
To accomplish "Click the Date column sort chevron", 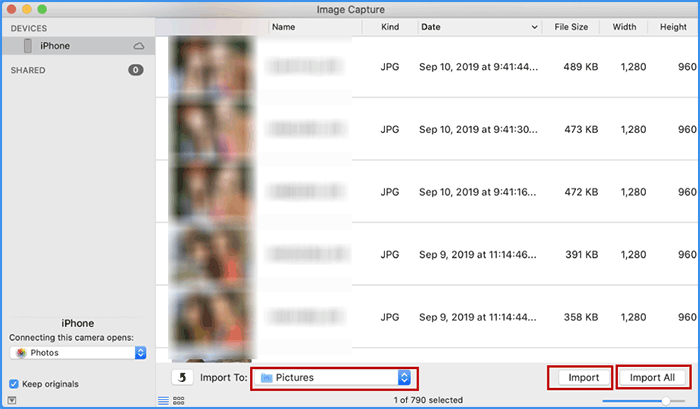I will 534,27.
